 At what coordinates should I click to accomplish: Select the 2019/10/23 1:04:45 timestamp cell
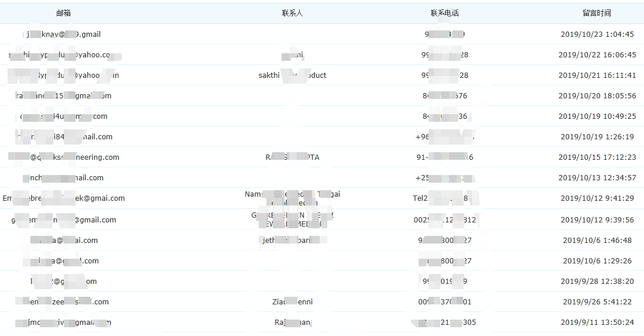point(597,35)
